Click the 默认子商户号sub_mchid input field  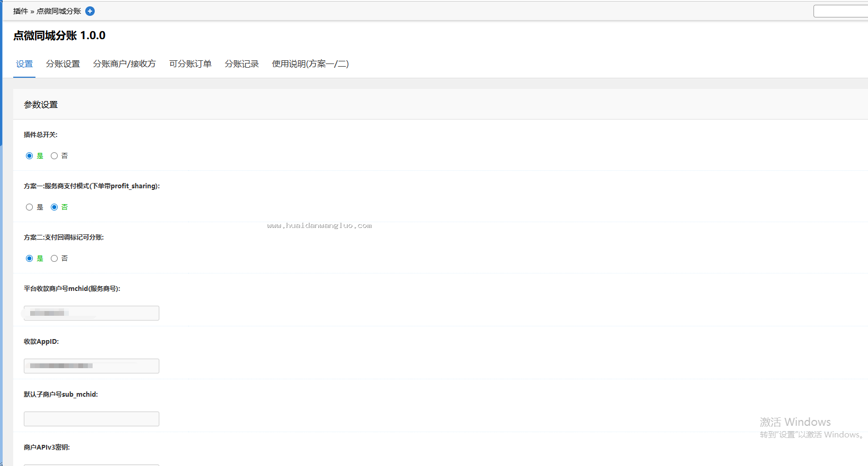pyautogui.click(x=92, y=419)
